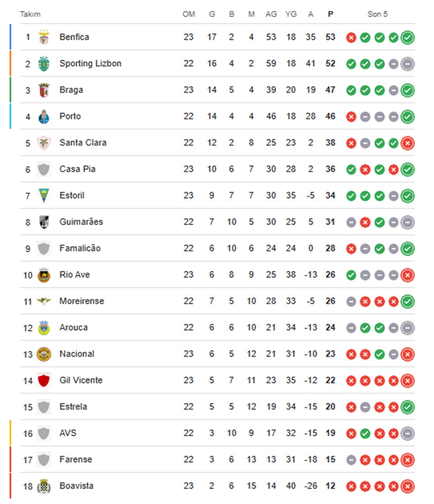Click the Gil Vicente red shield
434x504 pixels.
coord(44,380)
